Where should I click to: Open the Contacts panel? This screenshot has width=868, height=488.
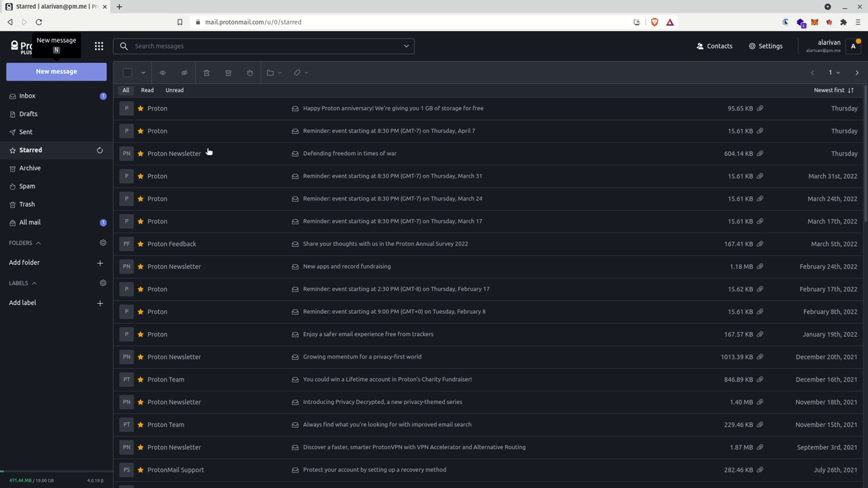pos(715,45)
